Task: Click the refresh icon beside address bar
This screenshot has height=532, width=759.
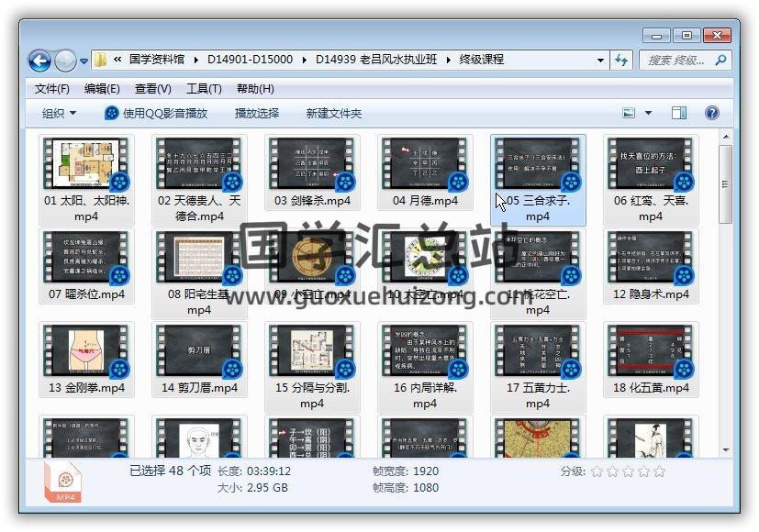Action: tap(621, 60)
